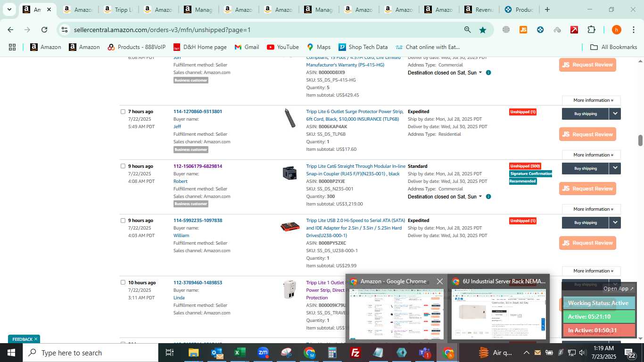Open Tripp Lite USB 2.0 adapter product link

pos(355,228)
